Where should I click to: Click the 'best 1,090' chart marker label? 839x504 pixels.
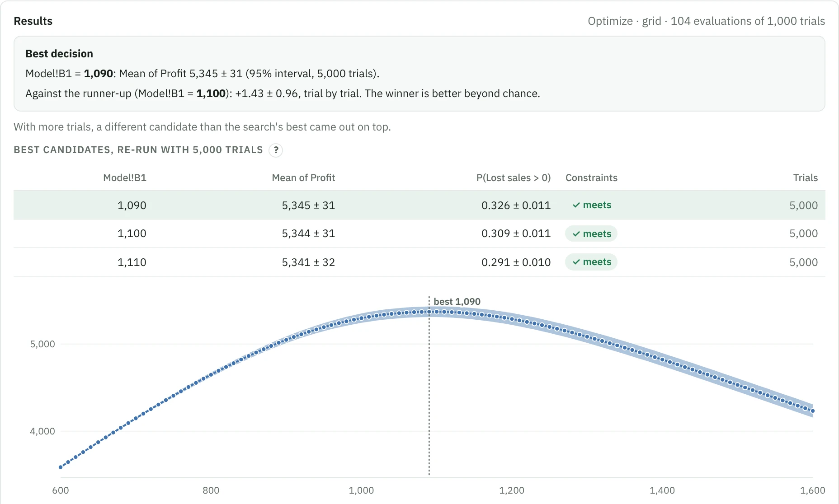click(x=457, y=302)
